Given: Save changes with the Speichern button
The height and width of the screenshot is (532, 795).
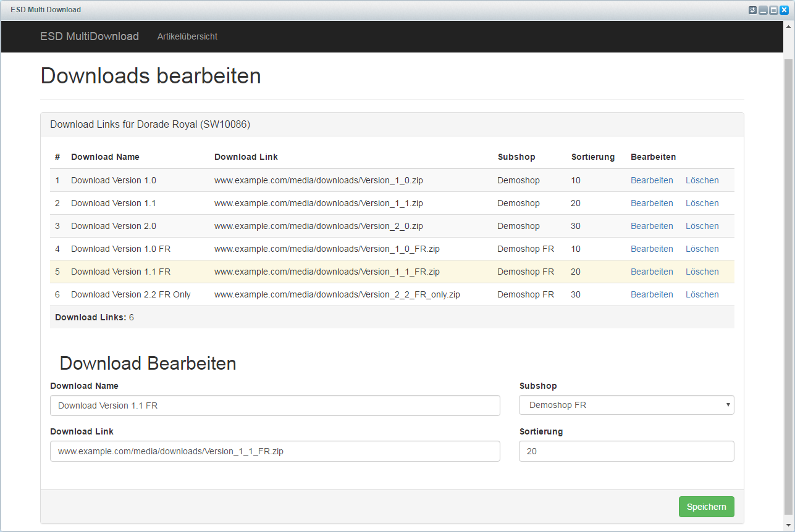Looking at the screenshot, I should pyautogui.click(x=706, y=507).
